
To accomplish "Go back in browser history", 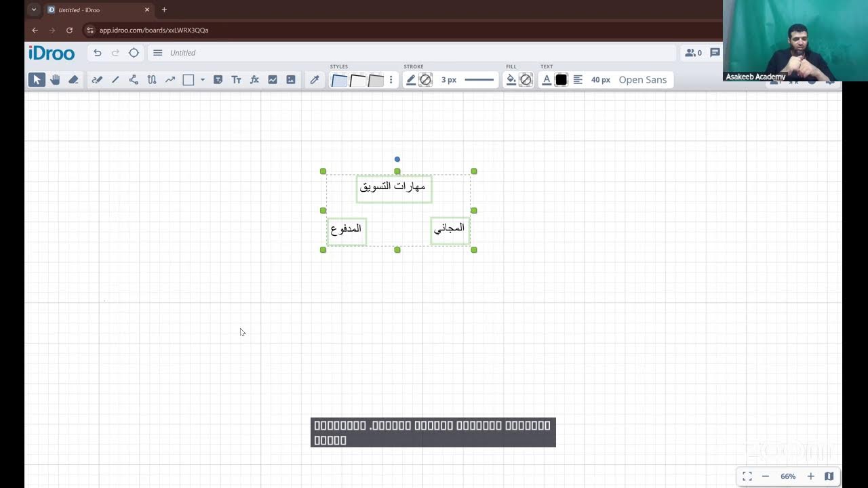I will point(35,30).
